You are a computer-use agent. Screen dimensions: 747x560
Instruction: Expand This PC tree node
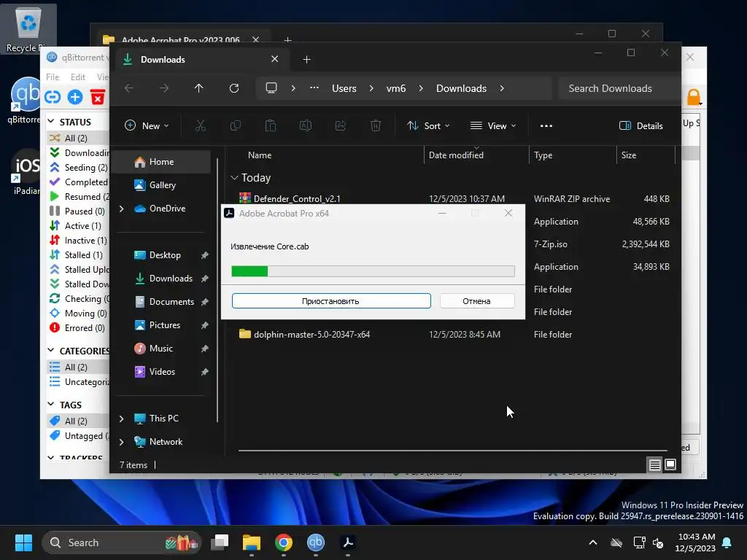(x=122, y=419)
